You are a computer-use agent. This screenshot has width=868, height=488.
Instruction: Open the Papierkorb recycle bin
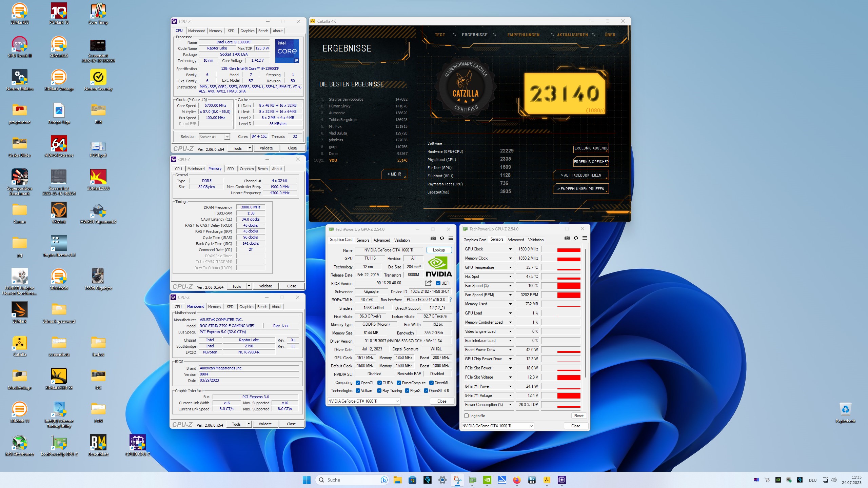(845, 412)
